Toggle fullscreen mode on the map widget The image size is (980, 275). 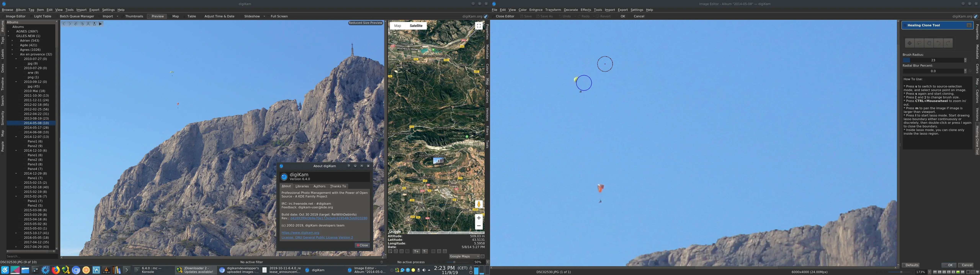pos(479,25)
